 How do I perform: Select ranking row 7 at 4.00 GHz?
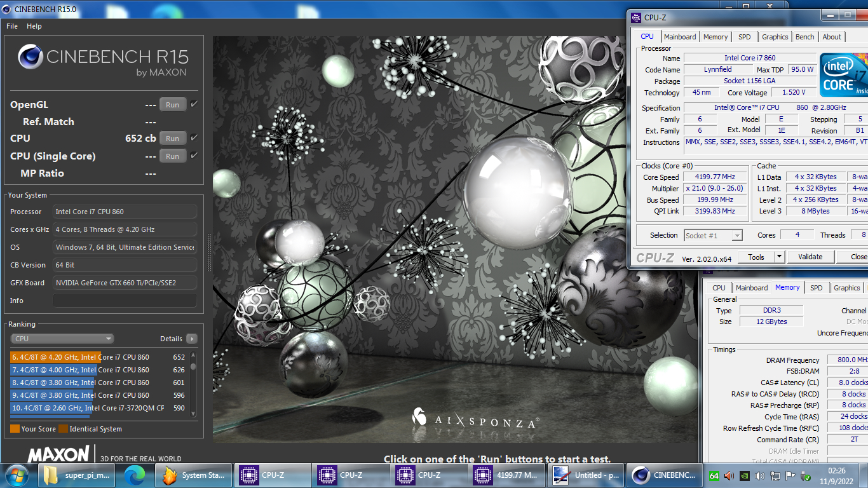pyautogui.click(x=98, y=370)
